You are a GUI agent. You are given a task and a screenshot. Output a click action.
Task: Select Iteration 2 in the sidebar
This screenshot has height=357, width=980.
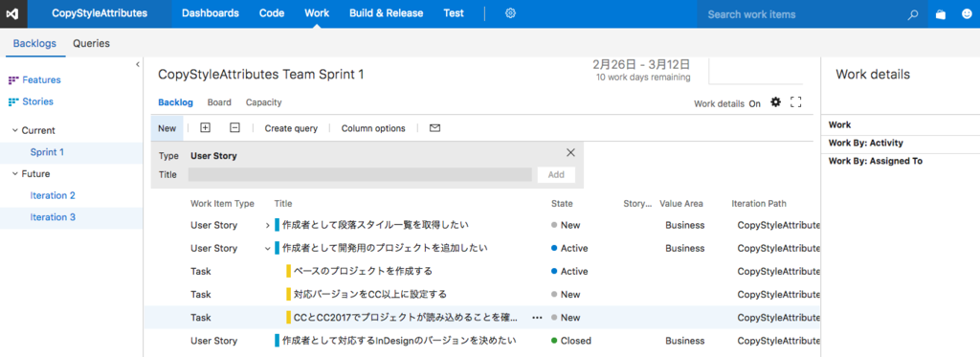pyautogui.click(x=53, y=195)
